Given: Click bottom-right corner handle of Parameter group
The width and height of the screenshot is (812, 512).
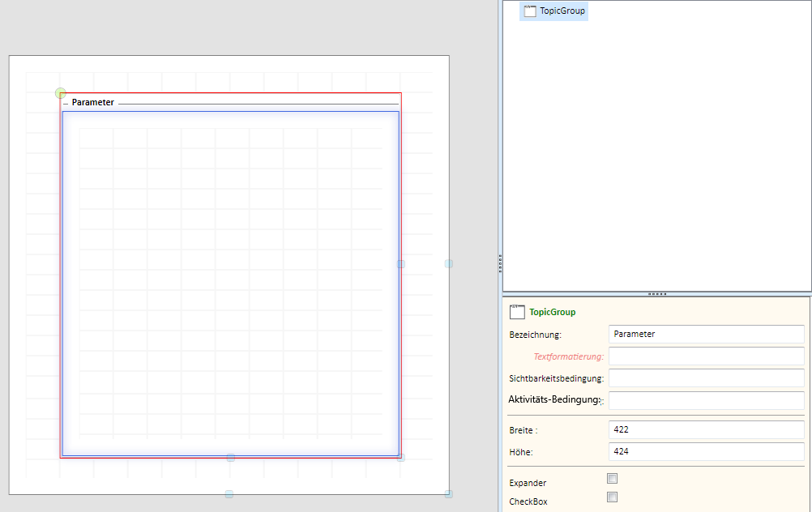Looking at the screenshot, I should pyautogui.click(x=400, y=458).
